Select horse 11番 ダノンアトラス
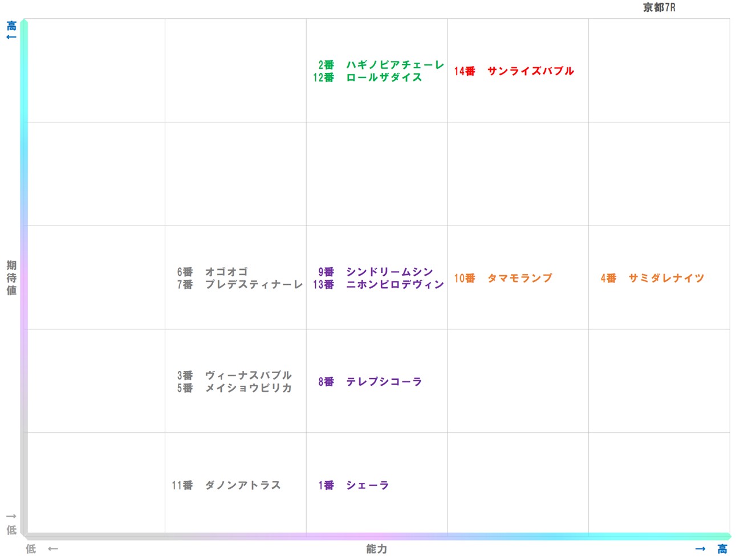 click(x=226, y=485)
